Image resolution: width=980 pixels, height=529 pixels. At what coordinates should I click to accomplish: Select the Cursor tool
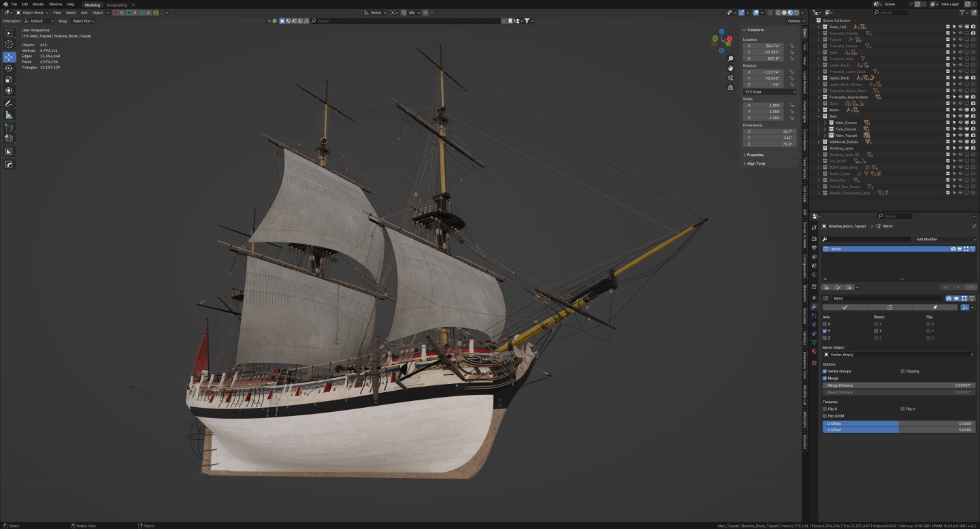[x=9, y=44]
